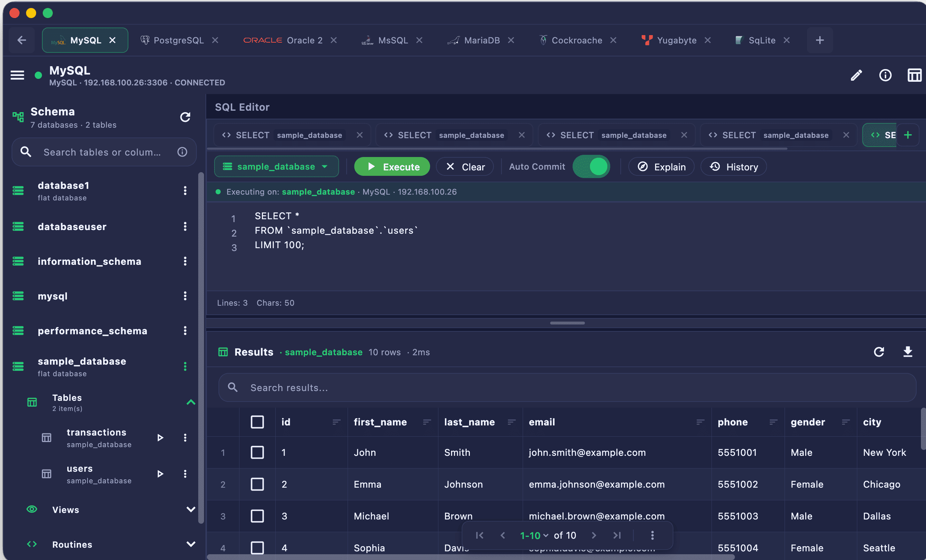Viewport: 926px width, 560px height.
Task: Add a new SQL editor tab
Action: 908,135
